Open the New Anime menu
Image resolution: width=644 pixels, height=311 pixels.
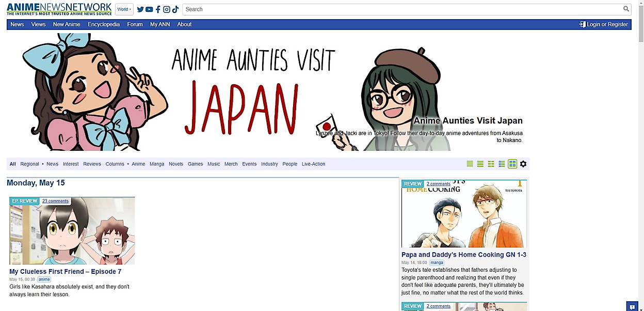point(67,24)
